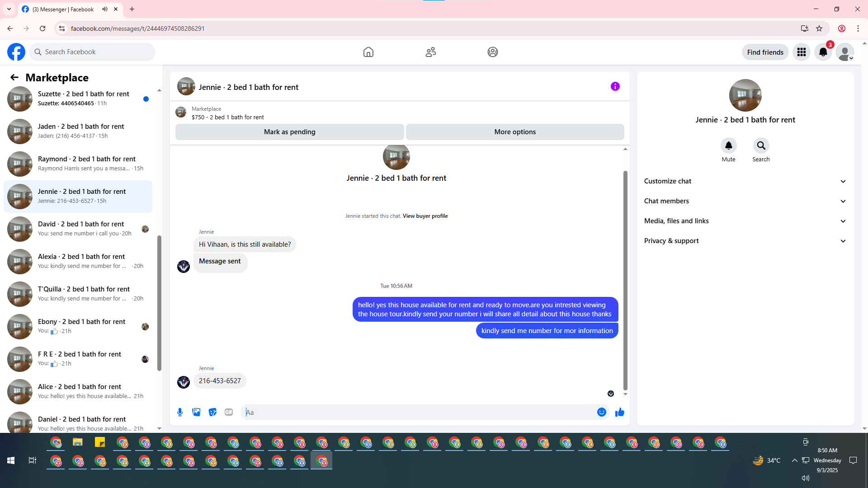
Task: Click Mark as pending button
Action: click(290, 132)
